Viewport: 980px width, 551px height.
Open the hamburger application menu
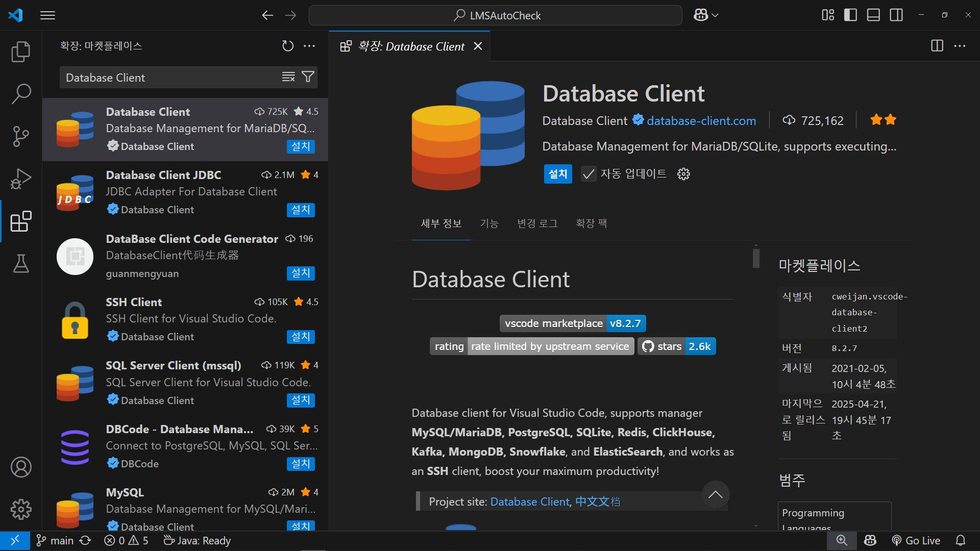tap(47, 15)
